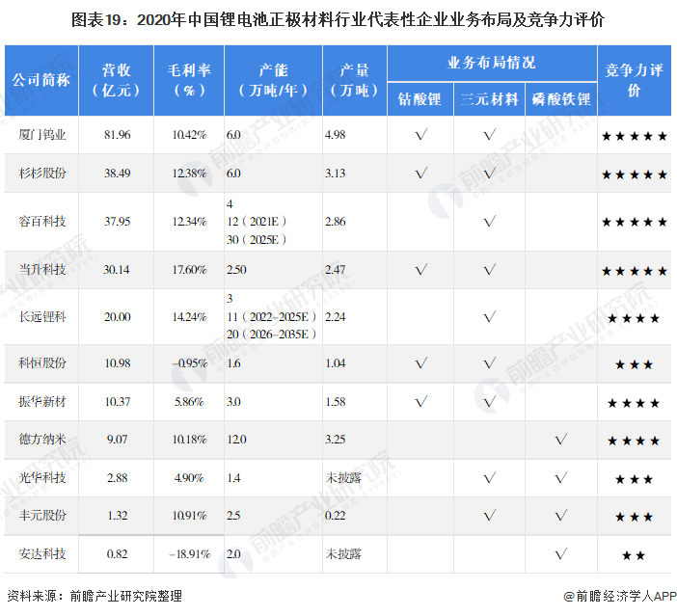This screenshot has width=677, height=616.
Task: Select company name 容百科技
Action: 41,222
